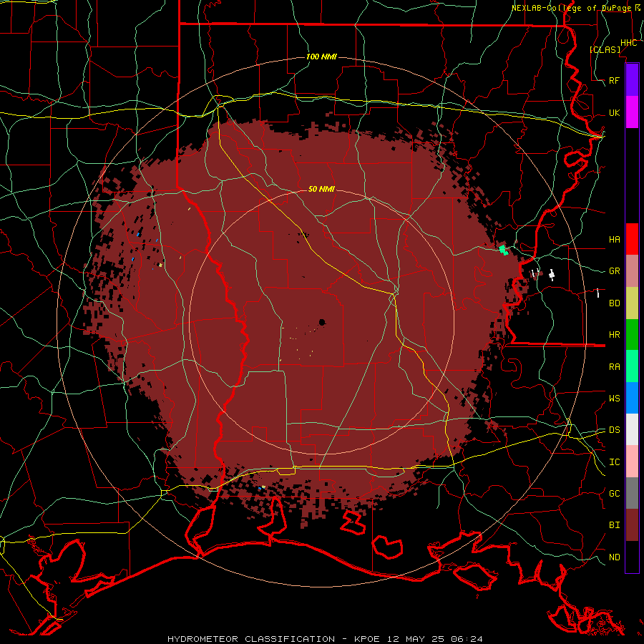The width and height of the screenshot is (644, 644).
Task: Click the [CLAS] label above legend
Action: coord(605,49)
